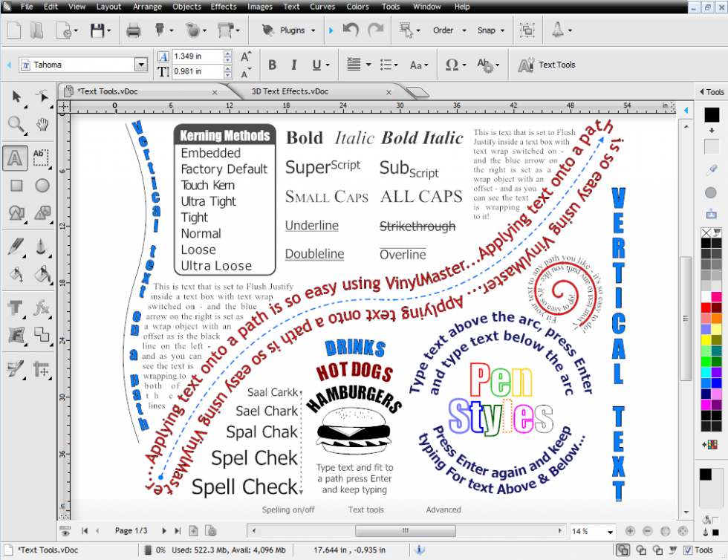Click the Undo arrow icon
Image resolution: width=728 pixels, height=560 pixels.
click(x=351, y=30)
